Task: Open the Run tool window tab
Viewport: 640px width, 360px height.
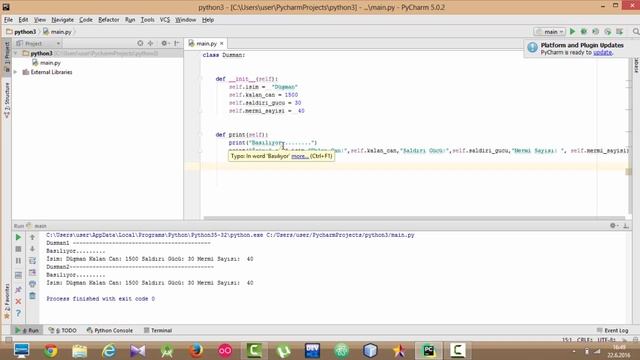Action: 27,330
